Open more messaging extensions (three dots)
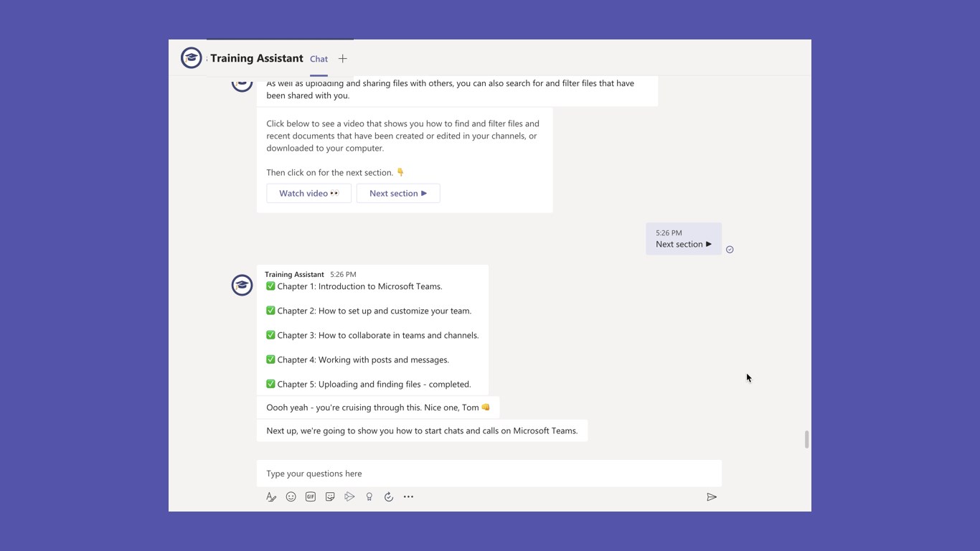Image resolution: width=980 pixels, height=551 pixels. pyautogui.click(x=408, y=496)
